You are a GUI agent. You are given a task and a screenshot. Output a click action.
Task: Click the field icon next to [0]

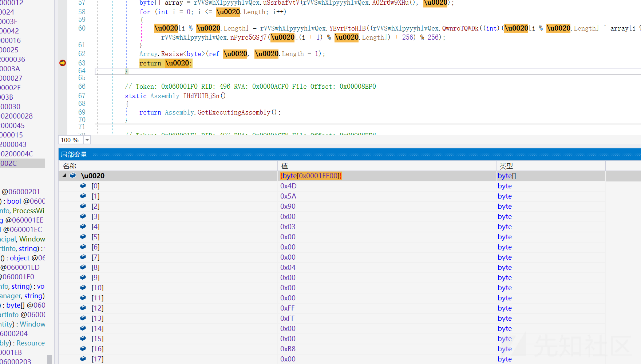pos(83,185)
